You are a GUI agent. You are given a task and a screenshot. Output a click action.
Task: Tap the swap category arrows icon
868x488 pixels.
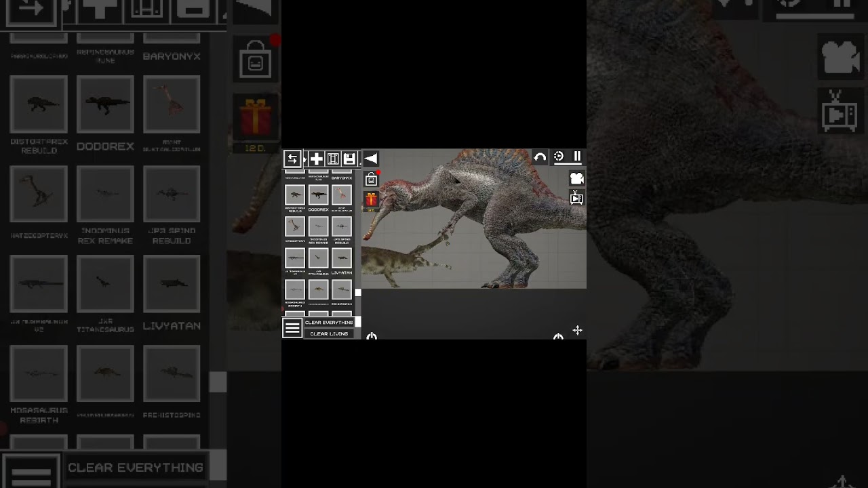coord(292,159)
